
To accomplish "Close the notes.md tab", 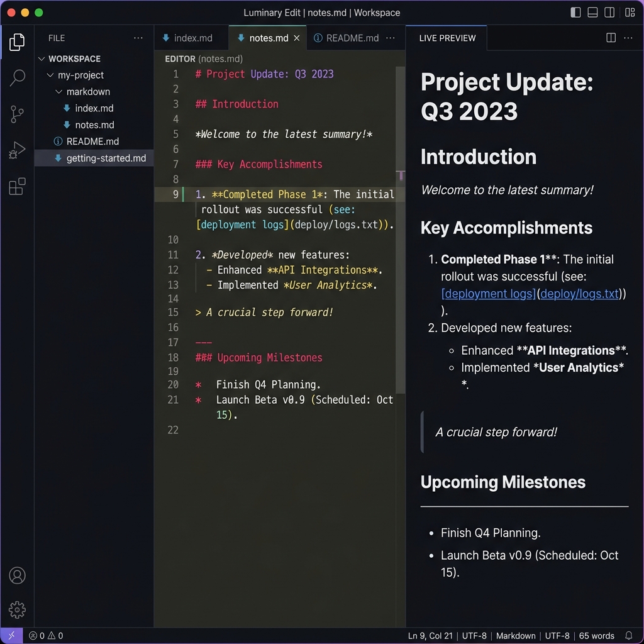I will point(297,38).
